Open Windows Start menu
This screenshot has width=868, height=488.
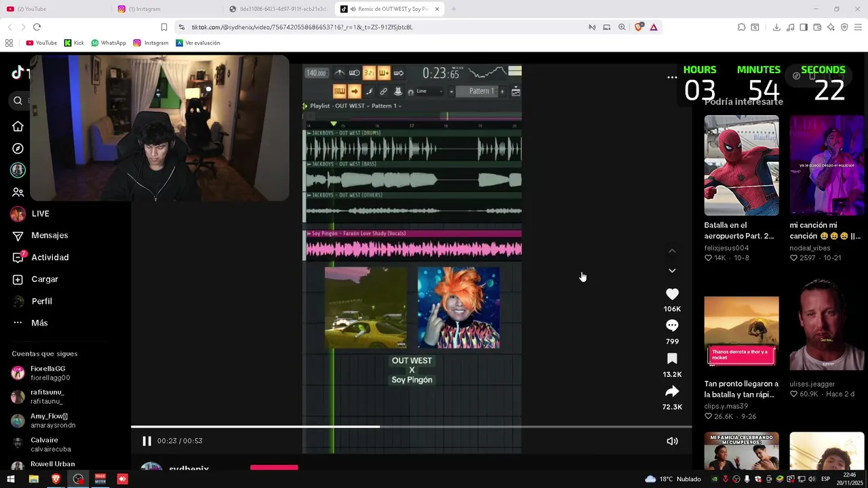point(11,479)
